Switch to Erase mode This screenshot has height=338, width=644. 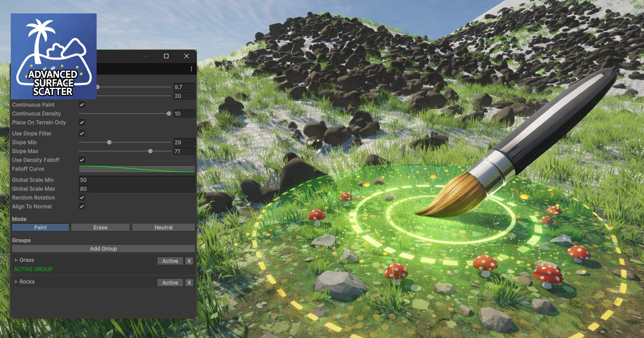pyautogui.click(x=100, y=227)
